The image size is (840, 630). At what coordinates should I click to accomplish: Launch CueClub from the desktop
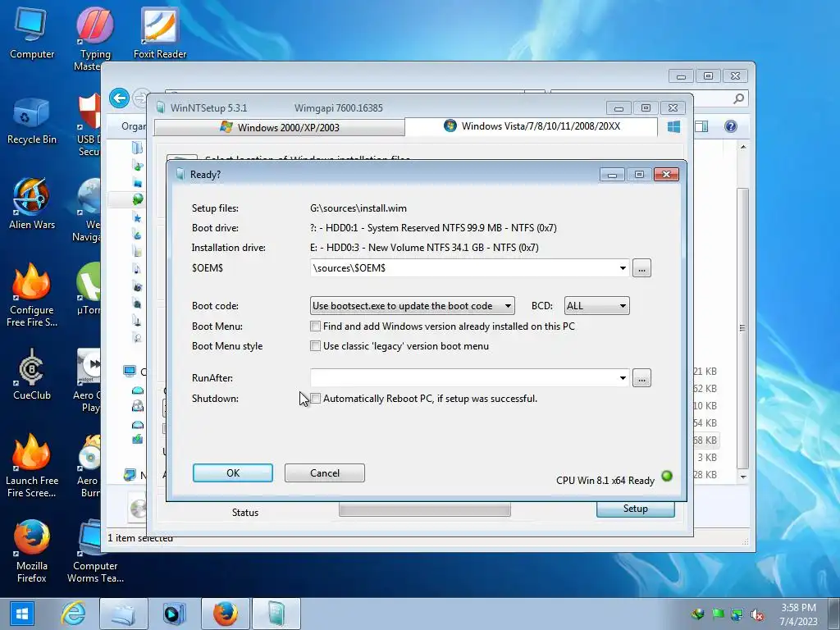(32, 375)
